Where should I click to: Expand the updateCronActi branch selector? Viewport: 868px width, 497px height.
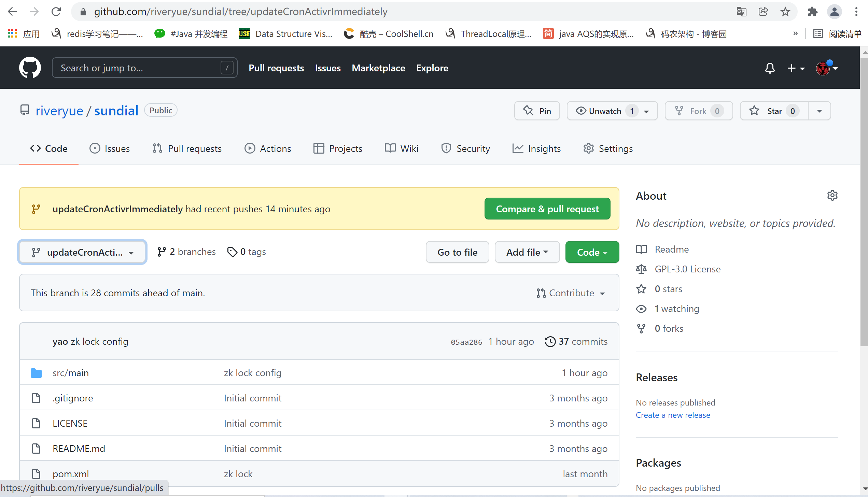click(x=83, y=252)
